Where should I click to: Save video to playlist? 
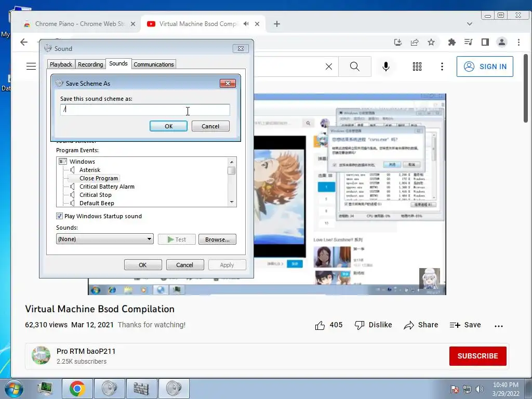coord(465,325)
